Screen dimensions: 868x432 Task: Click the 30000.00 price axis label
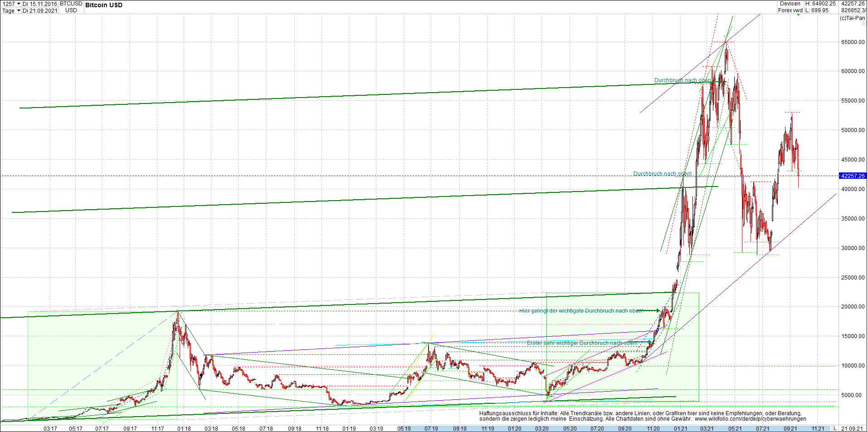pos(853,248)
